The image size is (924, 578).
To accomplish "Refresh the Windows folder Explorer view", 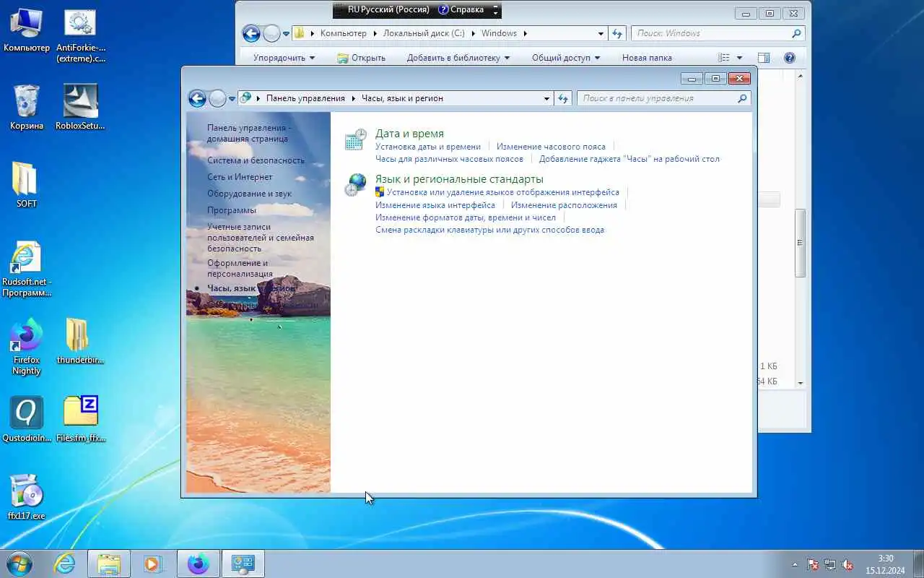I will point(617,33).
